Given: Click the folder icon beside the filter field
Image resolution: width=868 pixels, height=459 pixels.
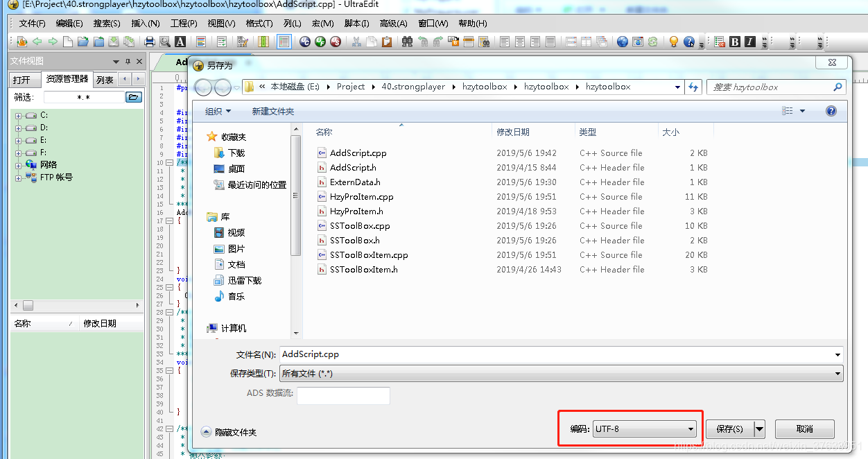Looking at the screenshot, I should point(134,97).
